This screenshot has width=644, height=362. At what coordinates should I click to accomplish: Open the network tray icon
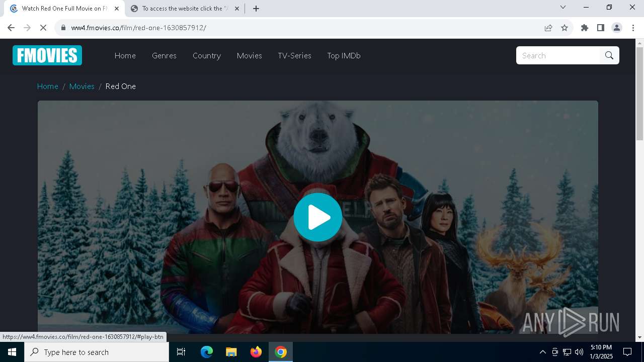(567, 352)
